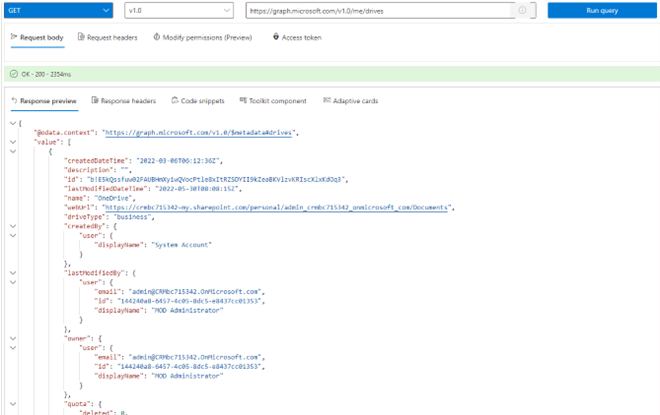Click the user id under owner
This screenshot has height=415, width=660.
pyautogui.click(x=189, y=367)
